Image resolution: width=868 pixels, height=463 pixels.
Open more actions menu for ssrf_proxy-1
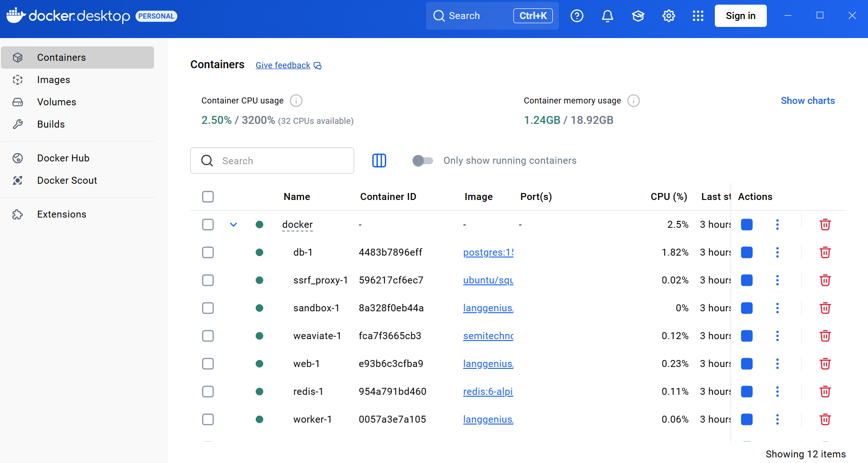(777, 280)
